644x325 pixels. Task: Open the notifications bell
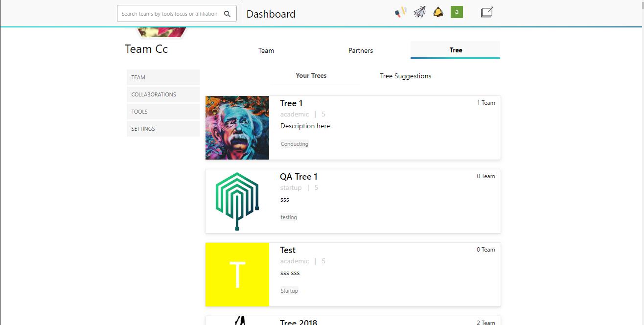tap(438, 12)
